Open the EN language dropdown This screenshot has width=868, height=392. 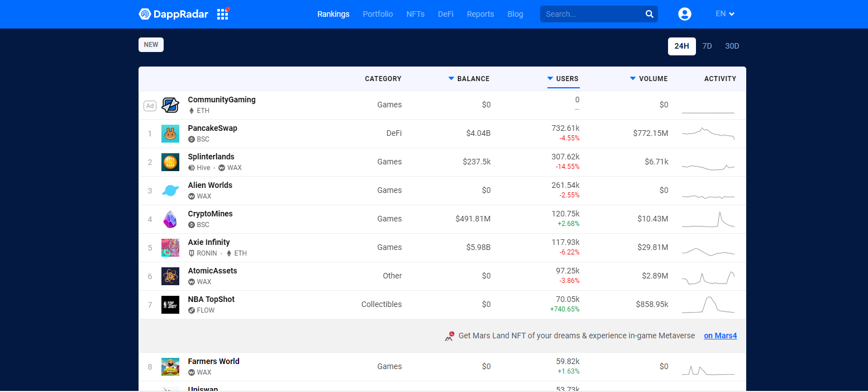pyautogui.click(x=725, y=14)
